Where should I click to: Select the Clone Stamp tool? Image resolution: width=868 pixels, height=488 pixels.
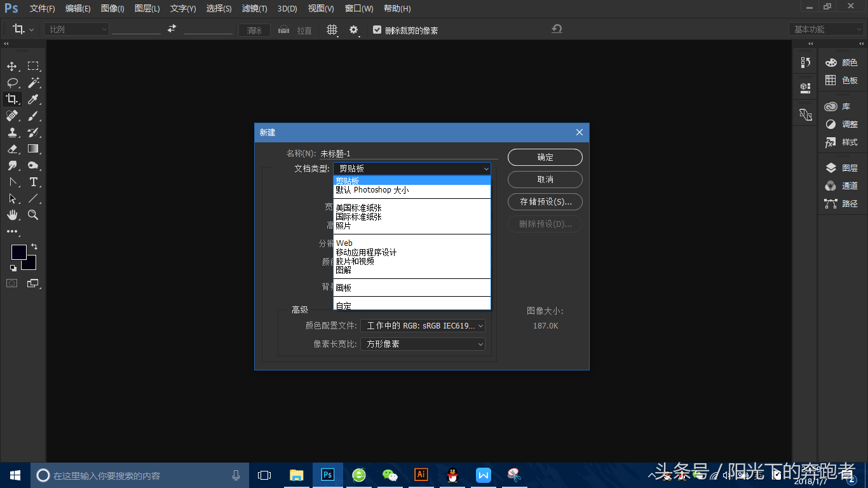[x=12, y=132]
